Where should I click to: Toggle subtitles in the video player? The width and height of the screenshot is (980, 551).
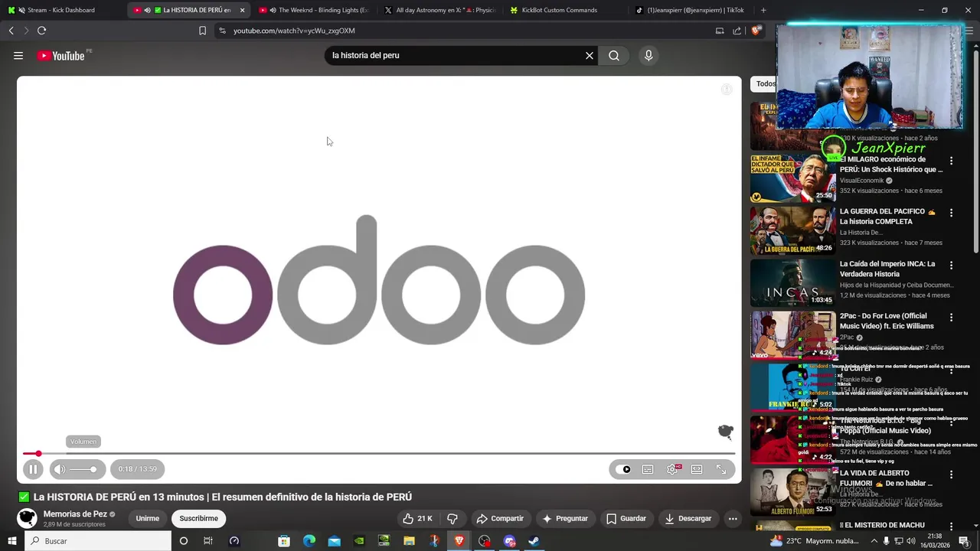[x=648, y=469]
